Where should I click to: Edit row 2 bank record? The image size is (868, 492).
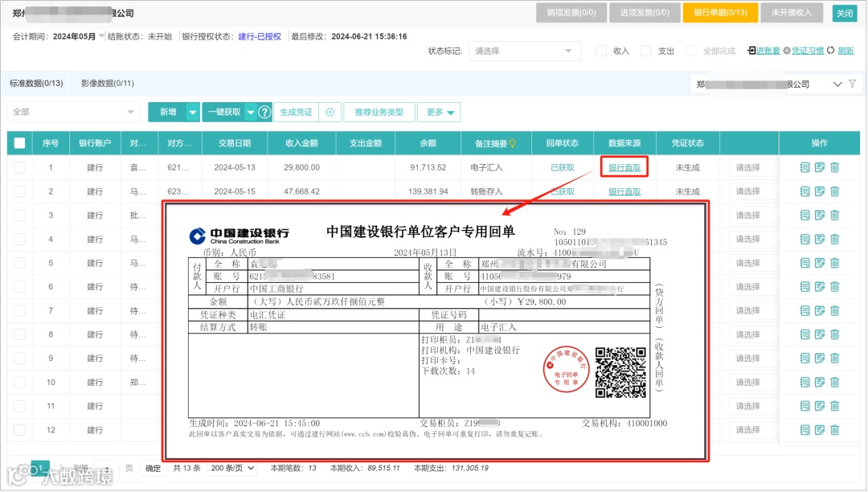[x=820, y=191]
